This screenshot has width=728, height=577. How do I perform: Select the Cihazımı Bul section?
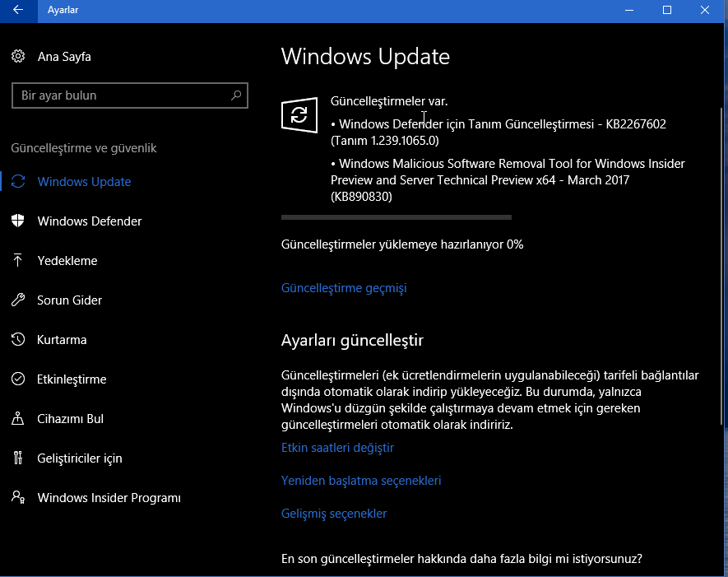[70, 419]
